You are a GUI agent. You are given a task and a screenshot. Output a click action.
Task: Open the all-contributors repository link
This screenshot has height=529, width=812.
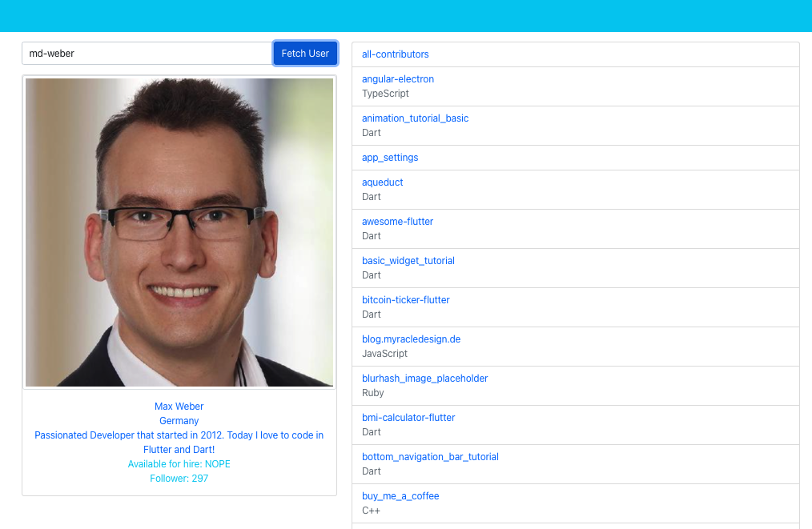[x=395, y=54]
